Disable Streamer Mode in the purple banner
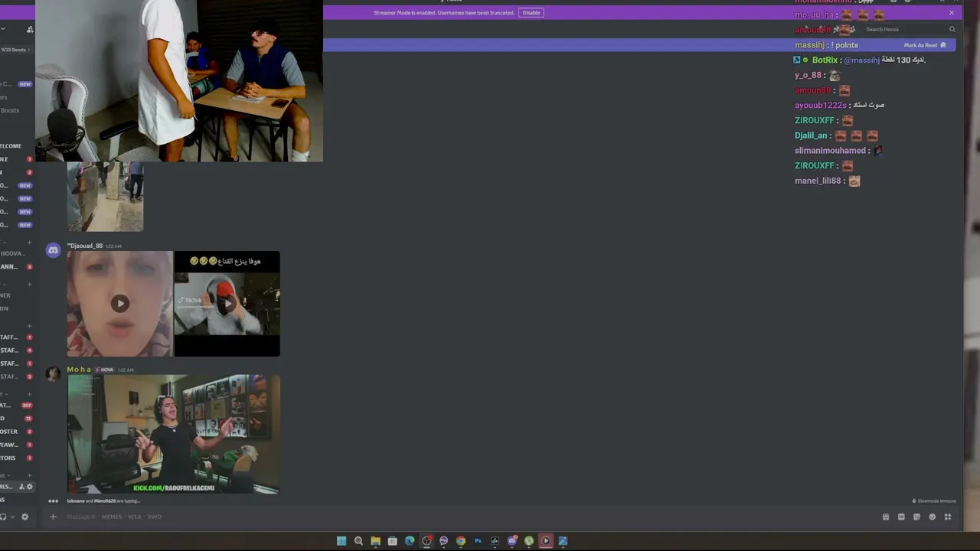 click(531, 13)
